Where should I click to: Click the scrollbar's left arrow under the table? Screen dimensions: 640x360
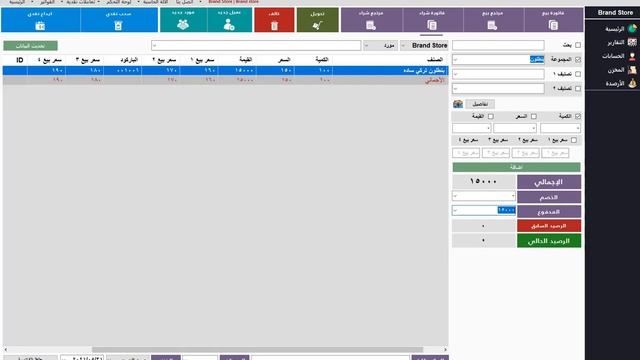coord(6,349)
